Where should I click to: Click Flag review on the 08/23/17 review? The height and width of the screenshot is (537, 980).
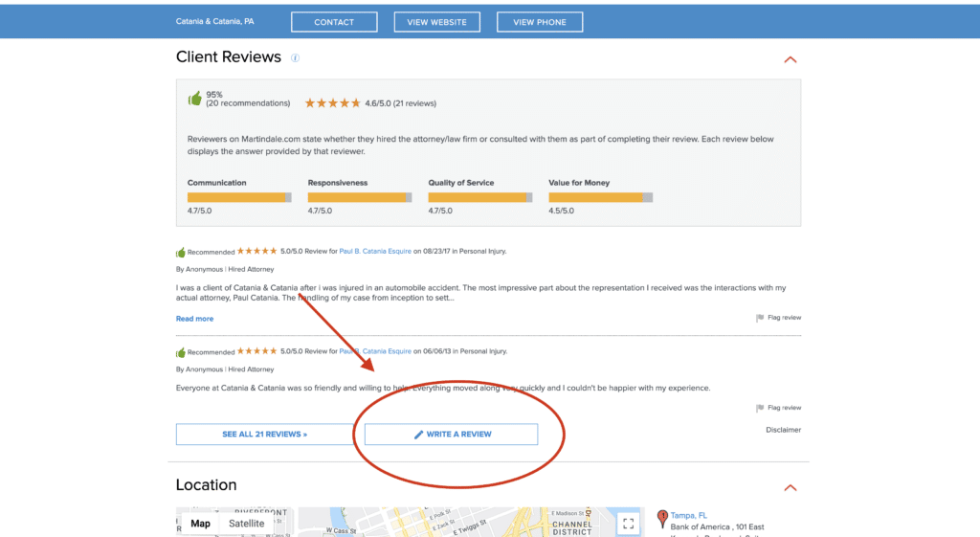point(784,318)
